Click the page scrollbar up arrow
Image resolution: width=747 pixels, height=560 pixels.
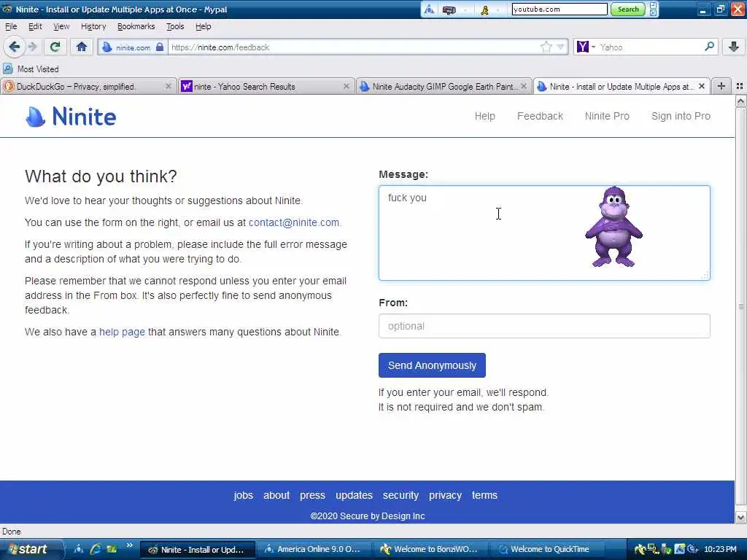pos(740,101)
